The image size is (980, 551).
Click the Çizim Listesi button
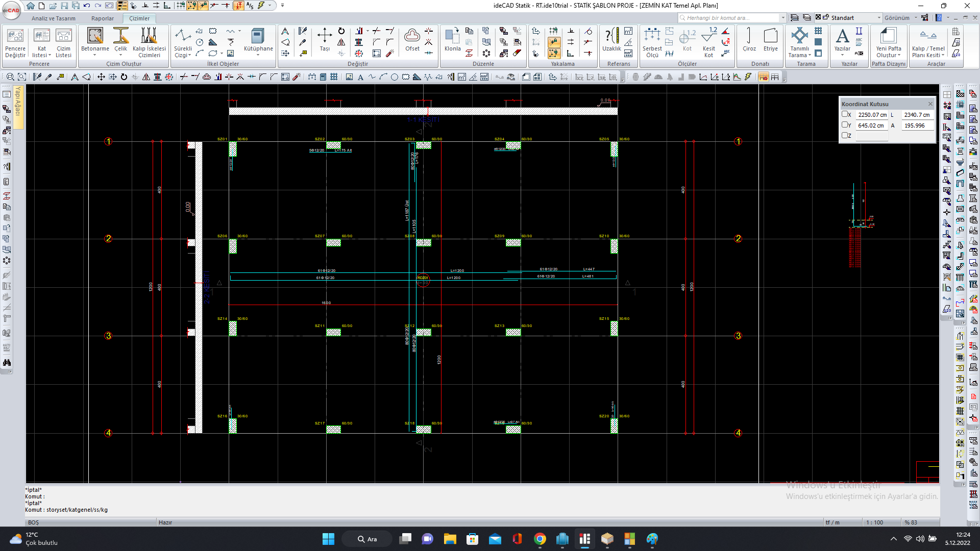63,42
